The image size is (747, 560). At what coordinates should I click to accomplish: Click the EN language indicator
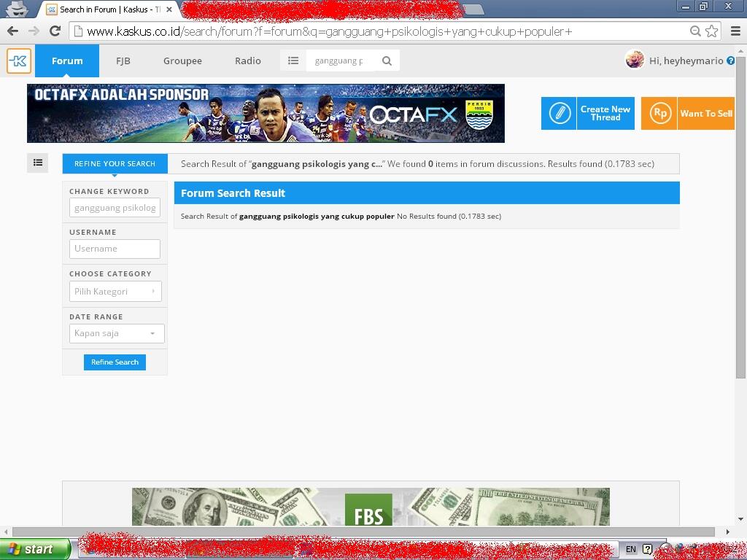631,549
